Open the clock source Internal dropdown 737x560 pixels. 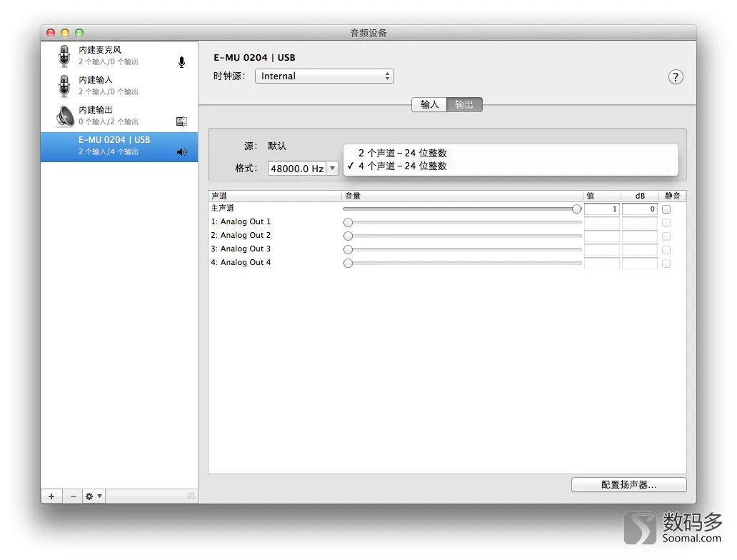click(x=324, y=76)
